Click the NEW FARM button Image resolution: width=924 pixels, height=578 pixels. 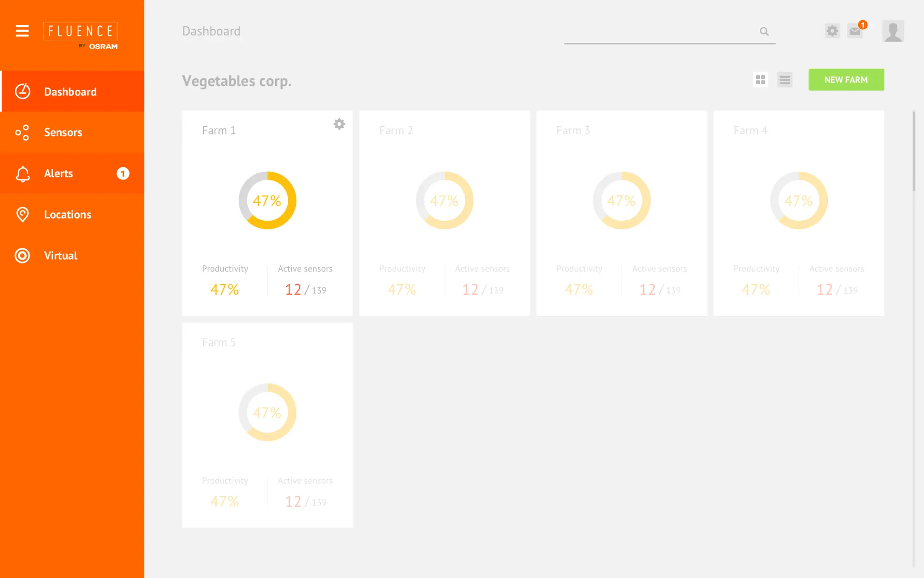(846, 80)
